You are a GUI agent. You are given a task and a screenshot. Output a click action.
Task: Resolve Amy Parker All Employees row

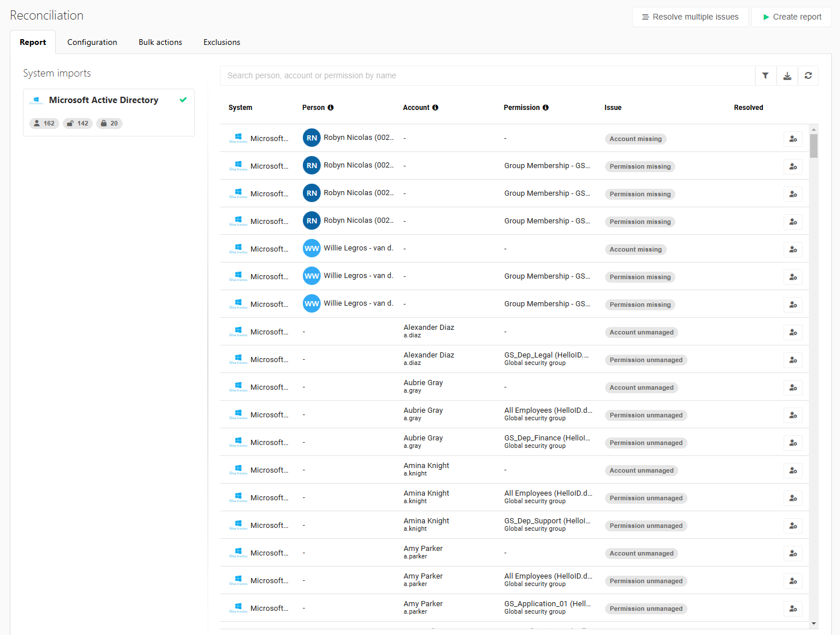[x=793, y=581]
